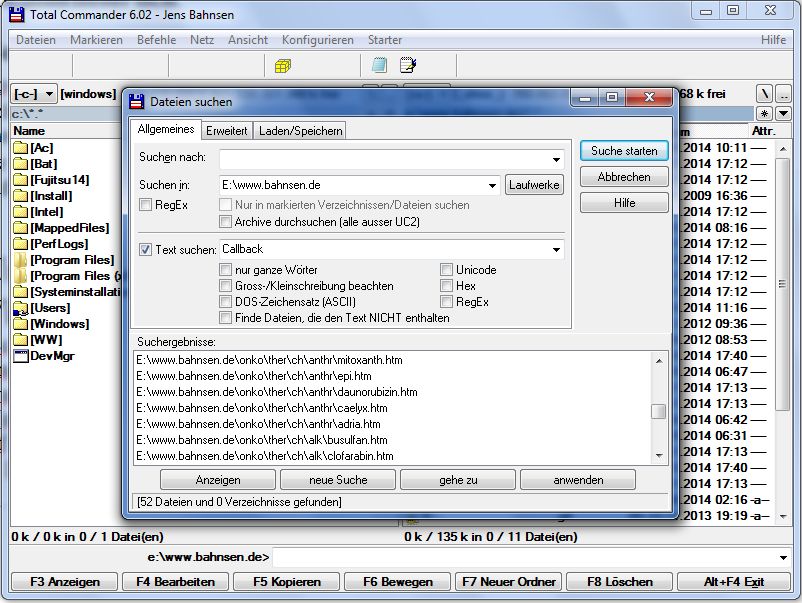
Task: Select the [Fujitsu14] folder icon
Action: click(x=20, y=180)
